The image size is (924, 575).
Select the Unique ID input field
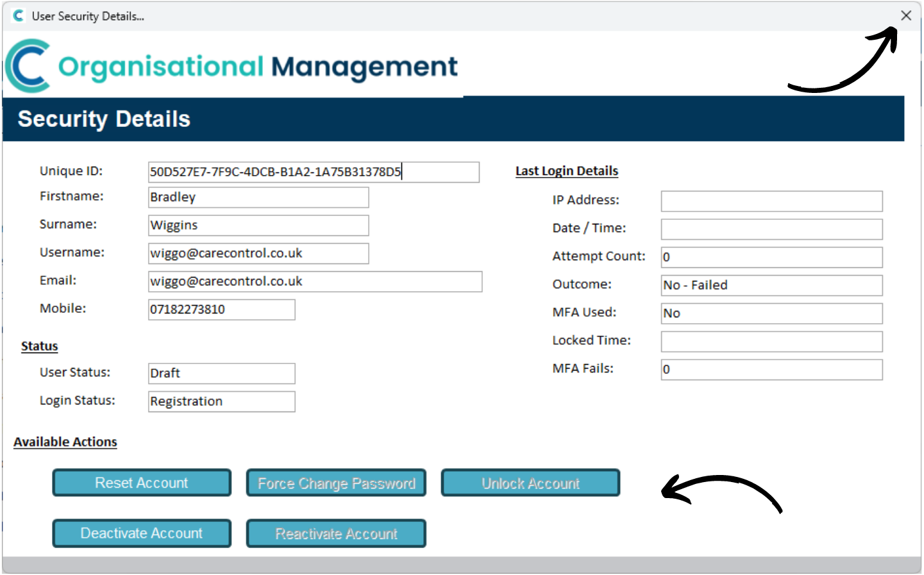tap(314, 172)
